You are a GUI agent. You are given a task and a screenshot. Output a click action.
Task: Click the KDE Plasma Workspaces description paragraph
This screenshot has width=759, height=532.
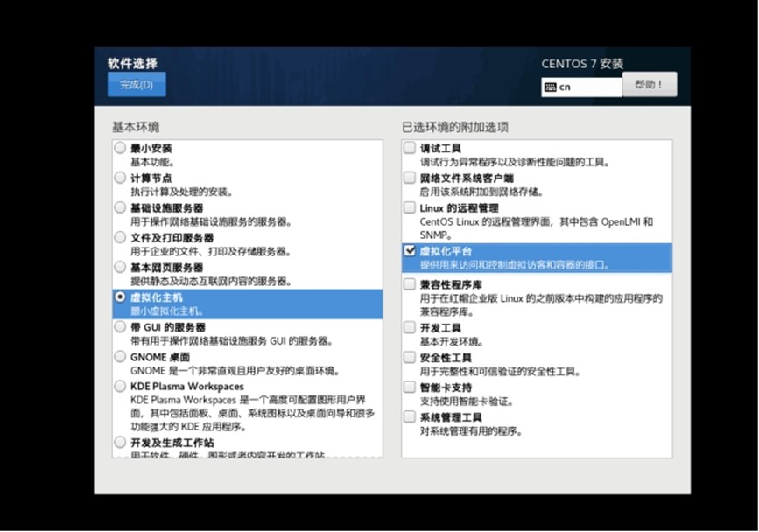tap(252, 414)
